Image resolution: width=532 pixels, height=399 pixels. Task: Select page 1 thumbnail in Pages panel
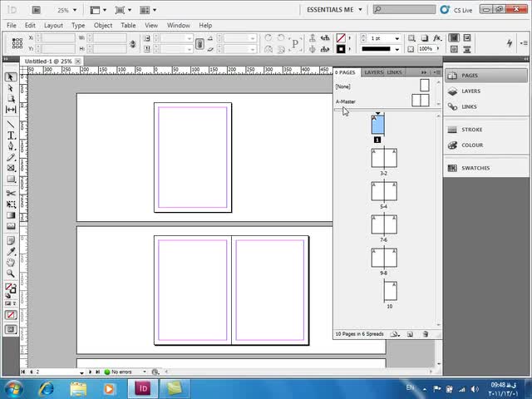pyautogui.click(x=378, y=125)
